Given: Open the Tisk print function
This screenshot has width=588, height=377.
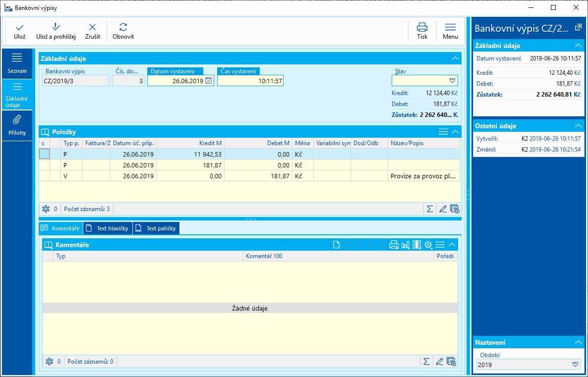Looking at the screenshot, I should point(422,28).
